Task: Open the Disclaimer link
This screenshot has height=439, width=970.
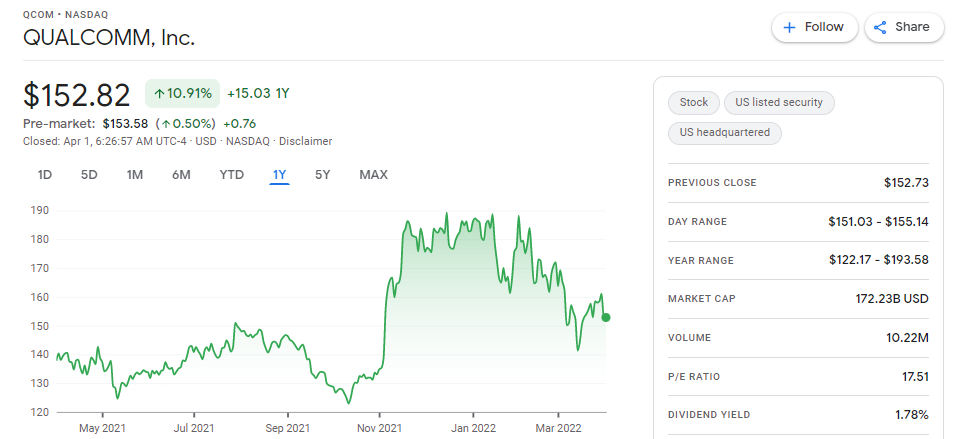Action: (306, 142)
